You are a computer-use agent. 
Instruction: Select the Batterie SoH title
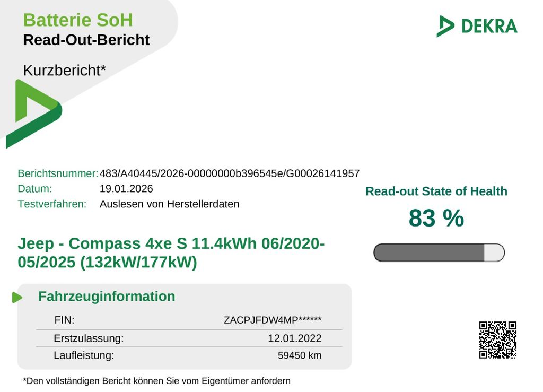point(78,20)
